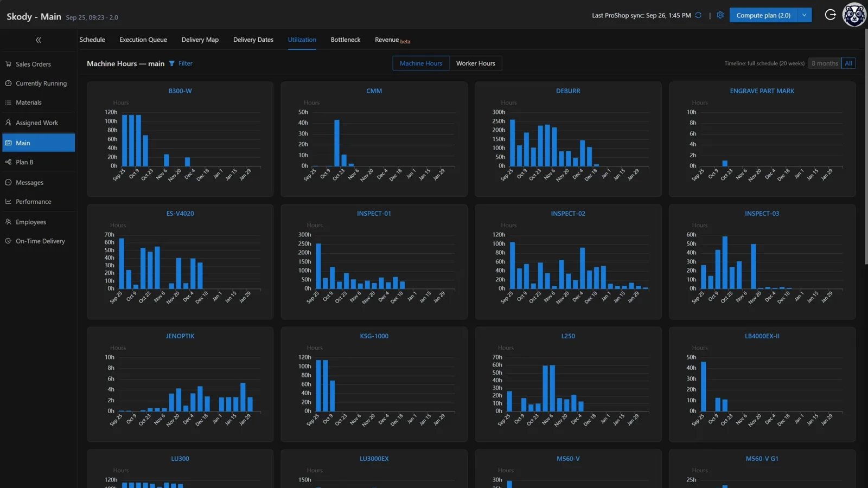This screenshot has width=868, height=488.
Task: Click the logout arrow icon
Action: (830, 15)
